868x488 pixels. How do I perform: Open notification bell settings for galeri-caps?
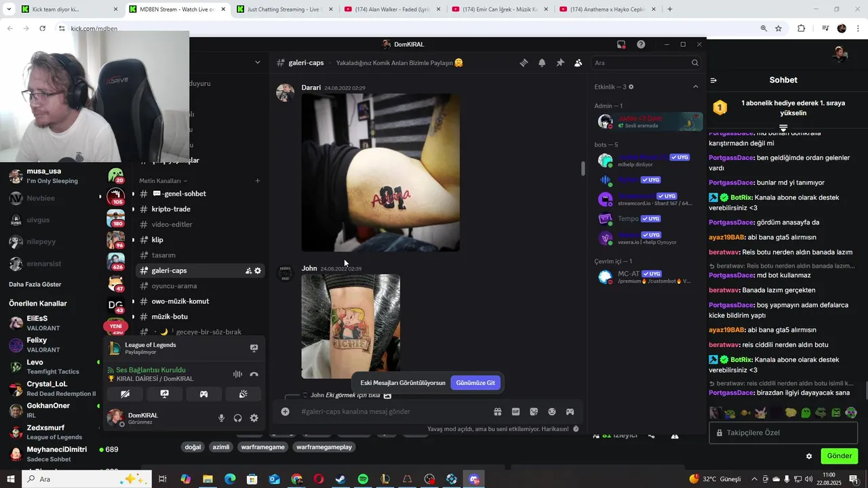coord(542,62)
